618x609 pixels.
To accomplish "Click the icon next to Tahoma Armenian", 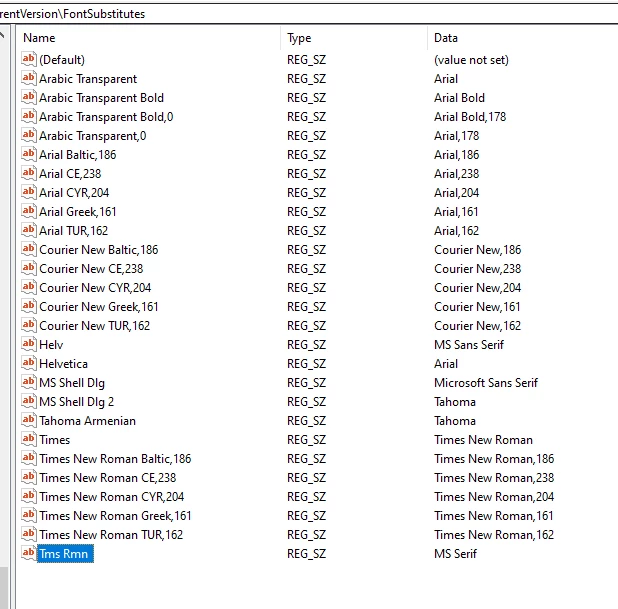I will click(x=29, y=421).
